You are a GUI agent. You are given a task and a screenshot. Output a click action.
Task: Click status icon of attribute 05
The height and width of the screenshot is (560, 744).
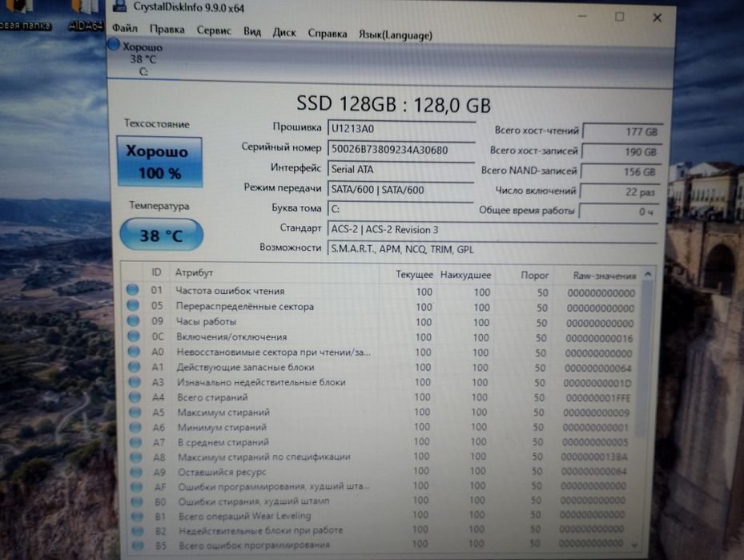(x=133, y=304)
